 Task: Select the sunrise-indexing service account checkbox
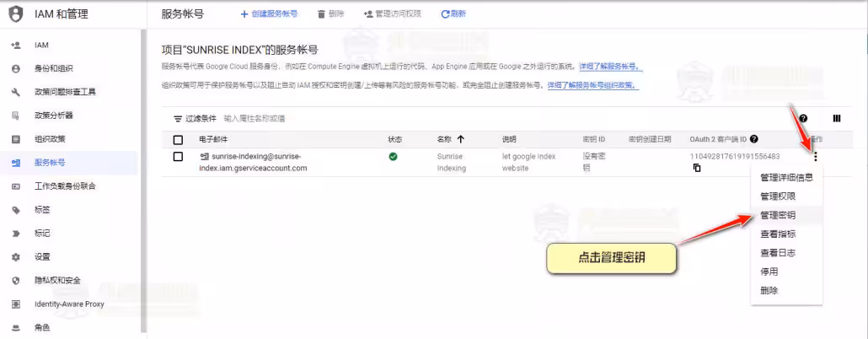point(178,157)
